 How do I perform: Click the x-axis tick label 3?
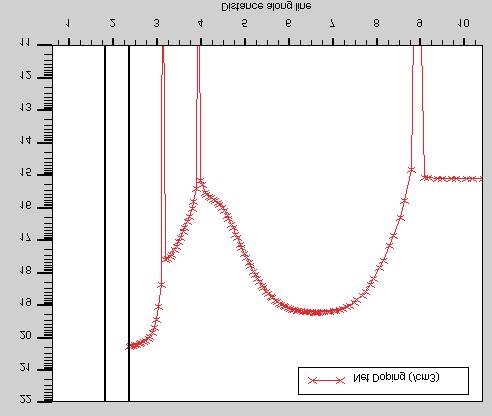click(x=156, y=23)
